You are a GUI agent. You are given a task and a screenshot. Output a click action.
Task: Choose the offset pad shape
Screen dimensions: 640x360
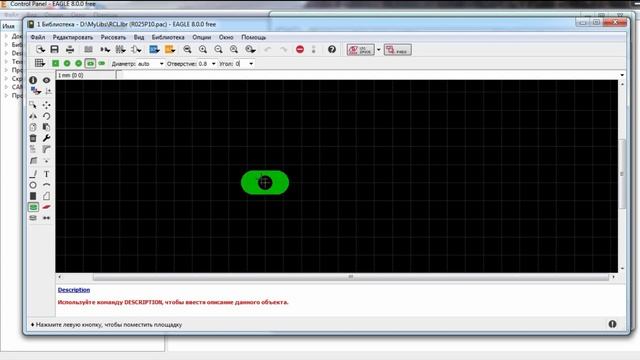102,63
